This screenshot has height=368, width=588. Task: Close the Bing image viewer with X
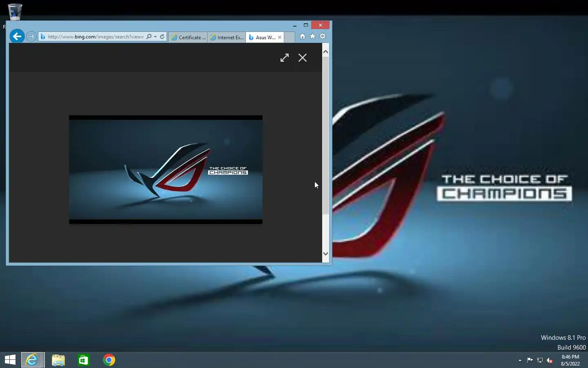coord(303,58)
